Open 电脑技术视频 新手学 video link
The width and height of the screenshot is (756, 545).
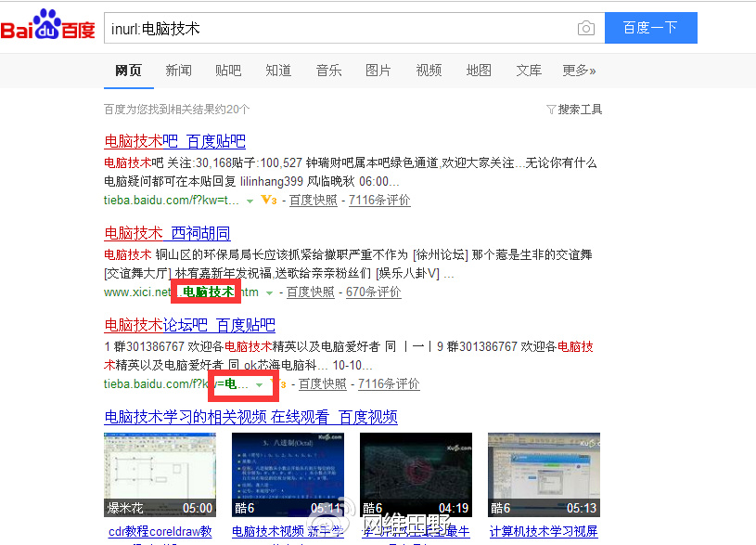(288, 531)
